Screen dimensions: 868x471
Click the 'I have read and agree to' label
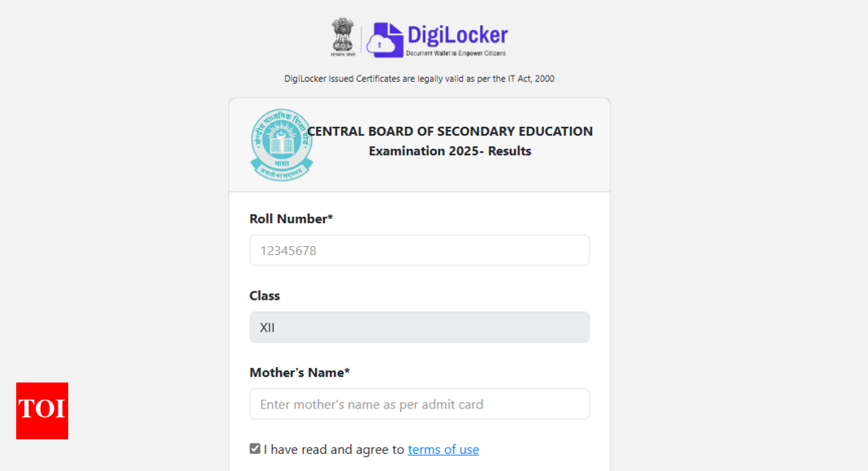click(334, 449)
